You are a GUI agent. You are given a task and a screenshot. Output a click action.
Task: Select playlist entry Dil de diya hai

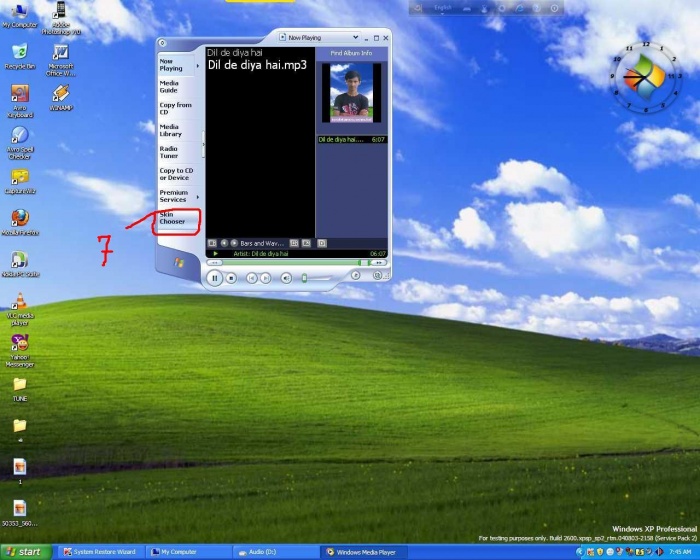pyautogui.click(x=351, y=140)
